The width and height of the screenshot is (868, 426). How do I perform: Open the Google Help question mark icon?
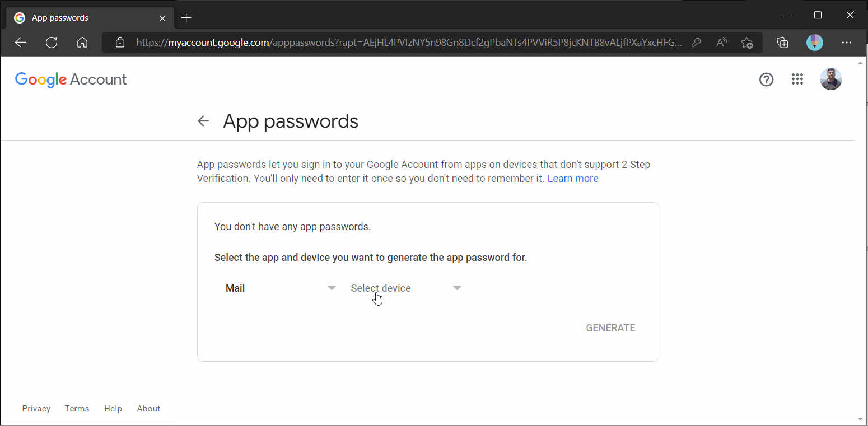[766, 79]
